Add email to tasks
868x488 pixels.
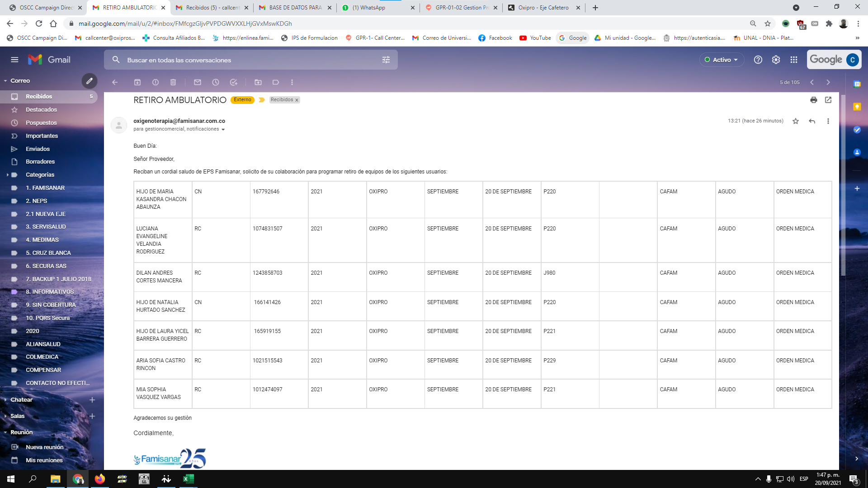coord(234,82)
